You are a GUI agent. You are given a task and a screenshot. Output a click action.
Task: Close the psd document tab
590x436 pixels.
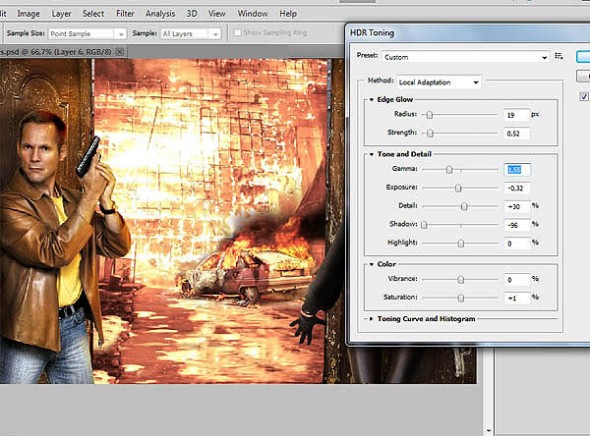(x=120, y=52)
